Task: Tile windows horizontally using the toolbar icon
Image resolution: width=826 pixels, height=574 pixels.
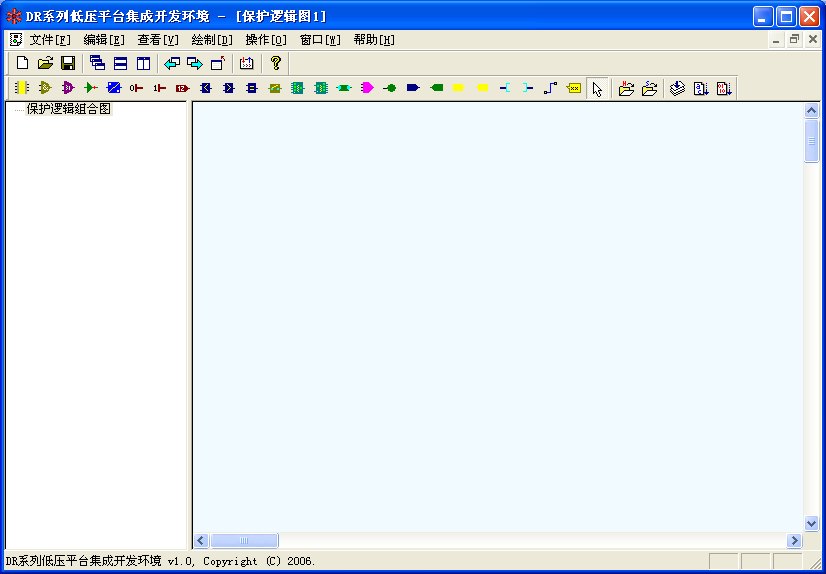Action: point(120,63)
